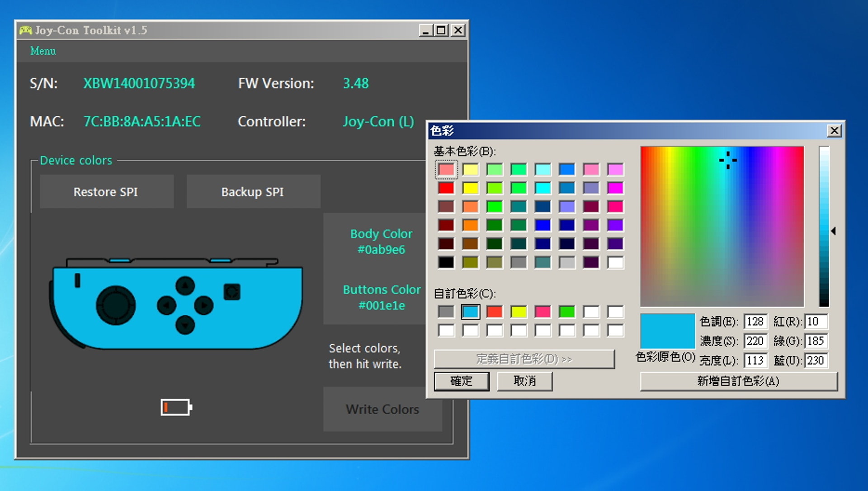Click the D-pad left arrow button

[166, 305]
